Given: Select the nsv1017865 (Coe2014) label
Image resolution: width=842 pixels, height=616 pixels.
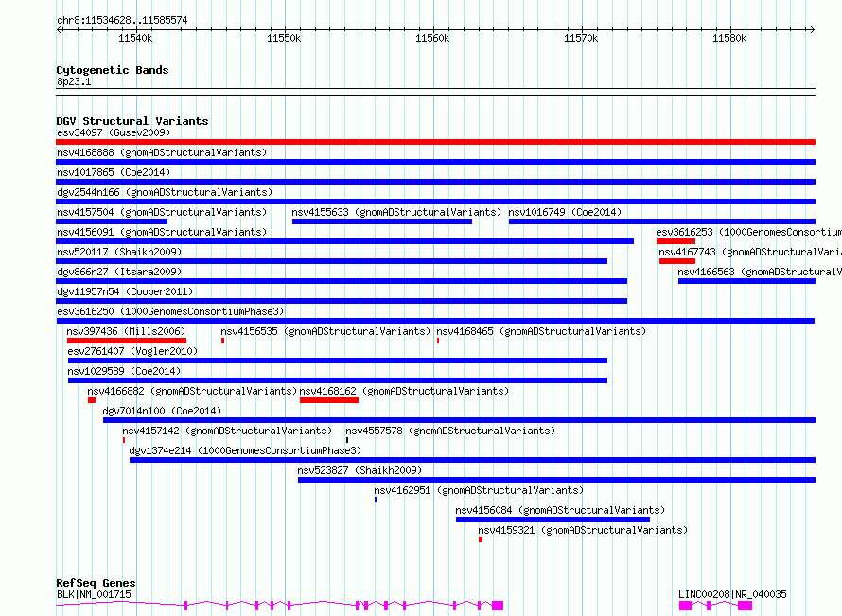Looking at the screenshot, I should click(114, 172).
